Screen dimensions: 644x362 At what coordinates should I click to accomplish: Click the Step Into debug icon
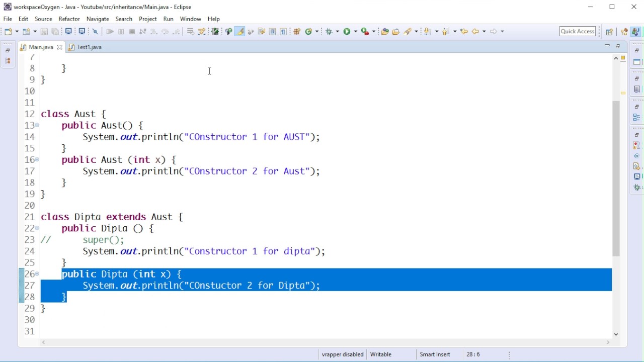click(154, 31)
